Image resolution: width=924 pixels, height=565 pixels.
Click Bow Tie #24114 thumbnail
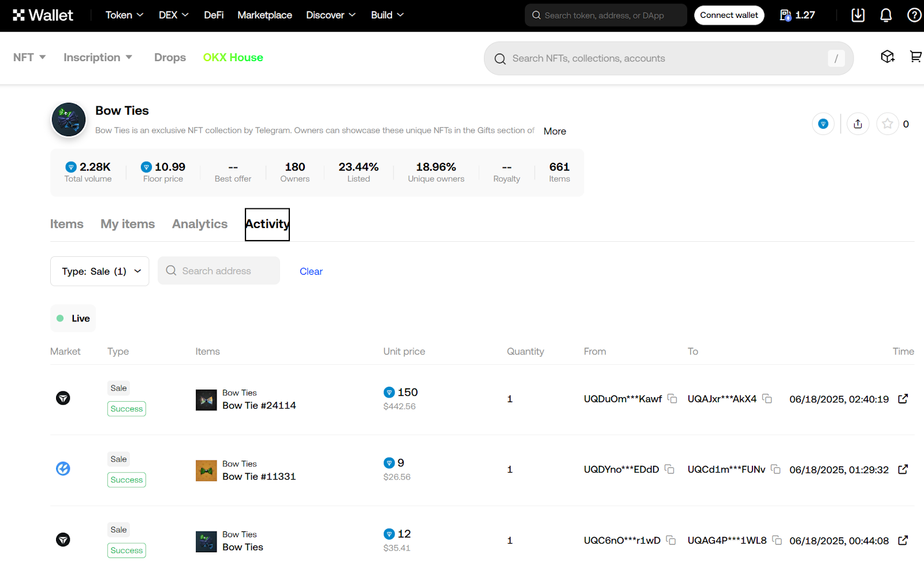(206, 400)
